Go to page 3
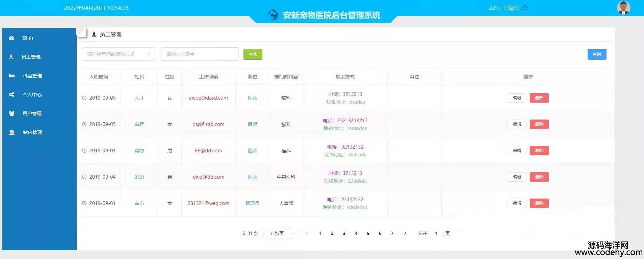Screen dimensions: 644x259 pyautogui.click(x=344, y=233)
